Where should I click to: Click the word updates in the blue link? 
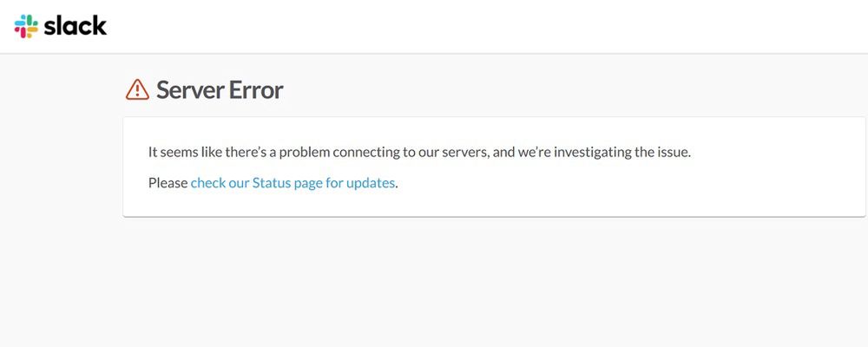371,183
